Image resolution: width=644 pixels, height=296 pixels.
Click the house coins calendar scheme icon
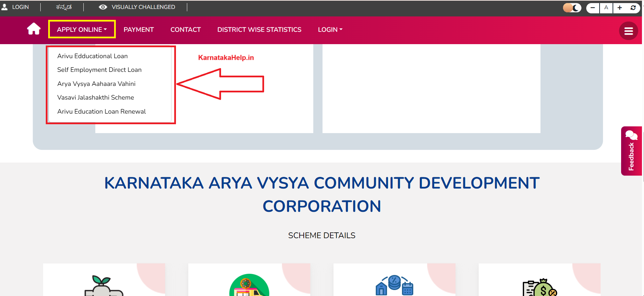(394, 285)
